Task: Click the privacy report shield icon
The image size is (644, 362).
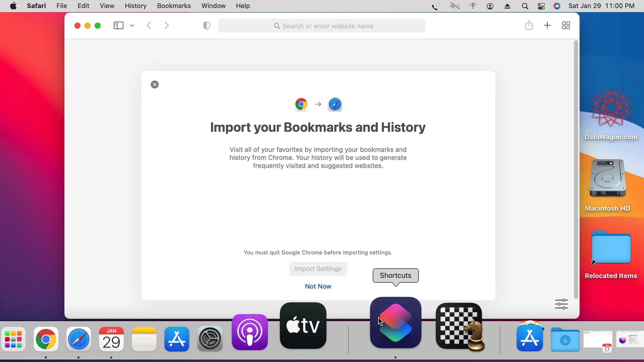Action: 207,25
